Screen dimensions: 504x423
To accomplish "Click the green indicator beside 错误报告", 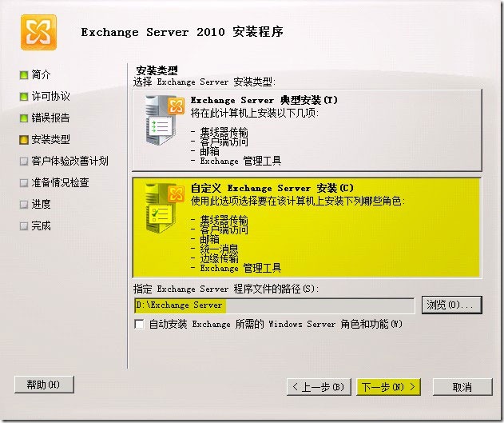I will (x=24, y=118).
